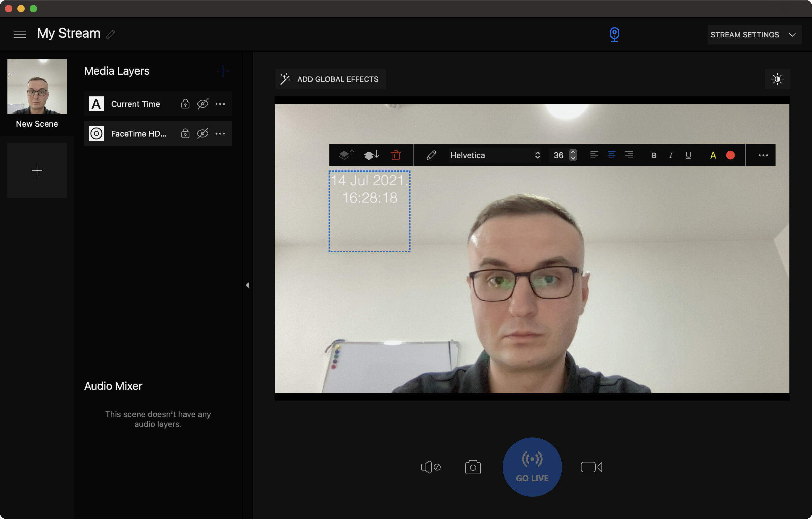Start recording video

click(x=591, y=467)
